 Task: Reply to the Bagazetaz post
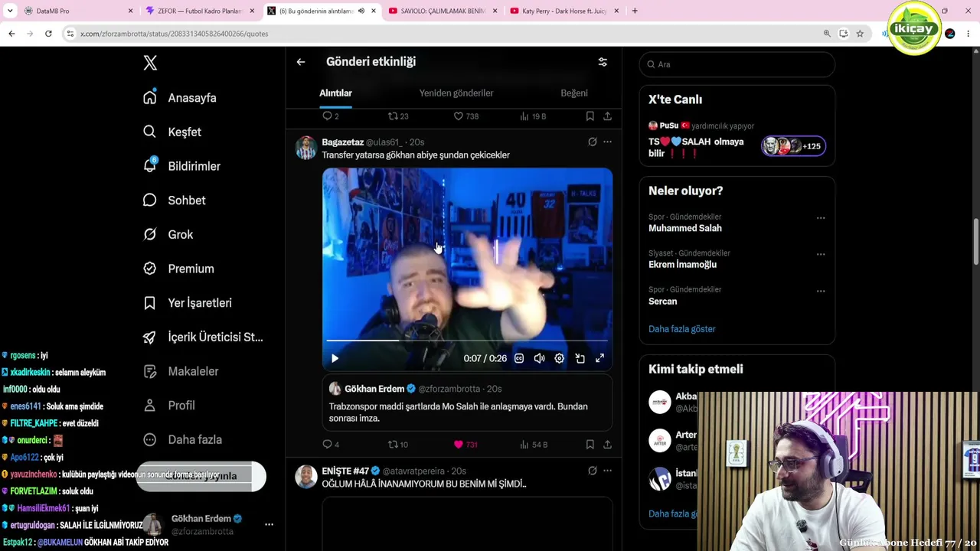pyautogui.click(x=331, y=445)
